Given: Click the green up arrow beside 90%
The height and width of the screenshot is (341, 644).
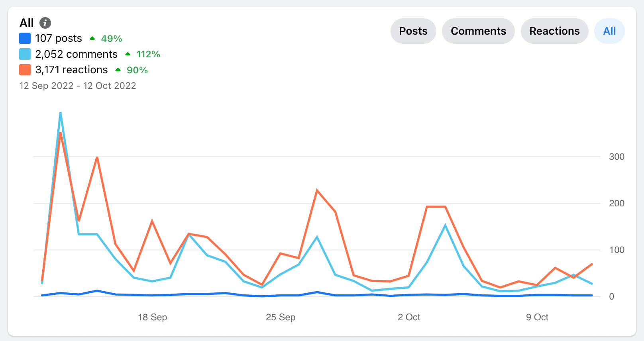Looking at the screenshot, I should (x=118, y=70).
